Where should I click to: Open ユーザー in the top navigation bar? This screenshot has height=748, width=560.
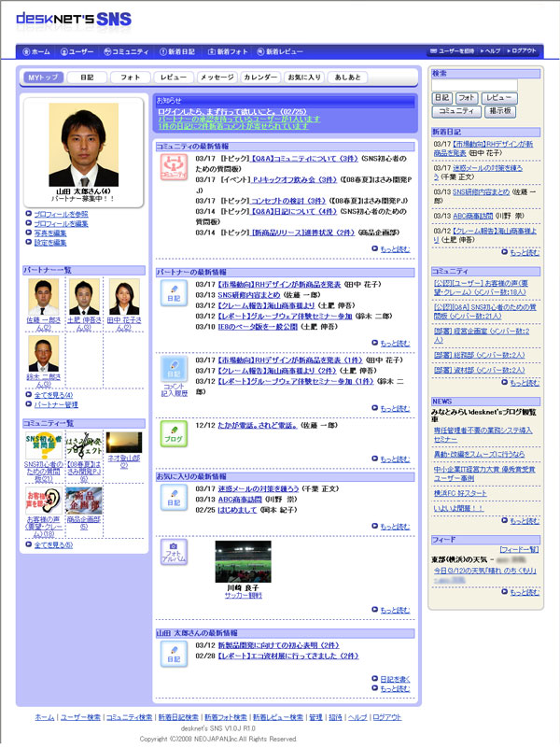[x=77, y=51]
